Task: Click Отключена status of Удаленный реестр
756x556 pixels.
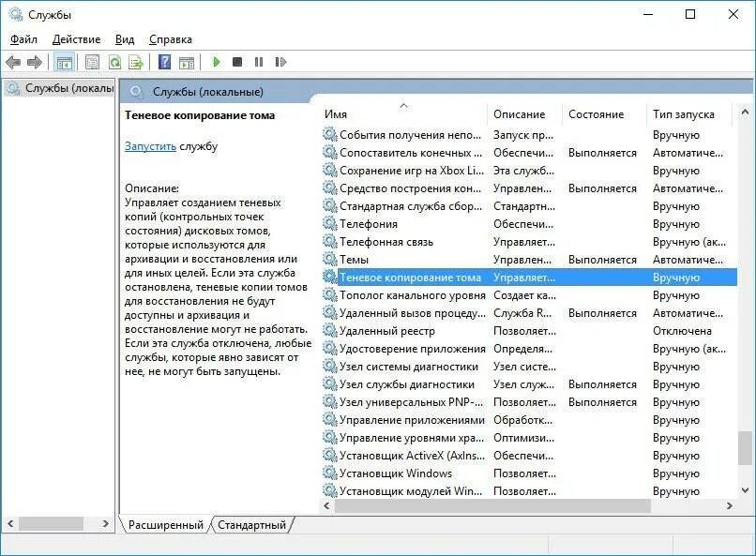Action: (x=682, y=331)
